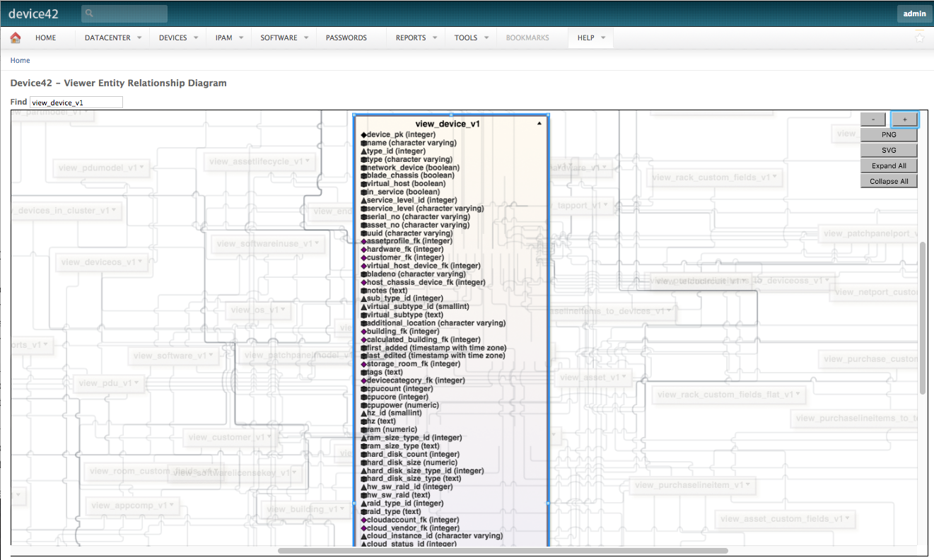Open the IPAM dropdown menu
Viewport: 934px width, 560px height.
point(223,37)
